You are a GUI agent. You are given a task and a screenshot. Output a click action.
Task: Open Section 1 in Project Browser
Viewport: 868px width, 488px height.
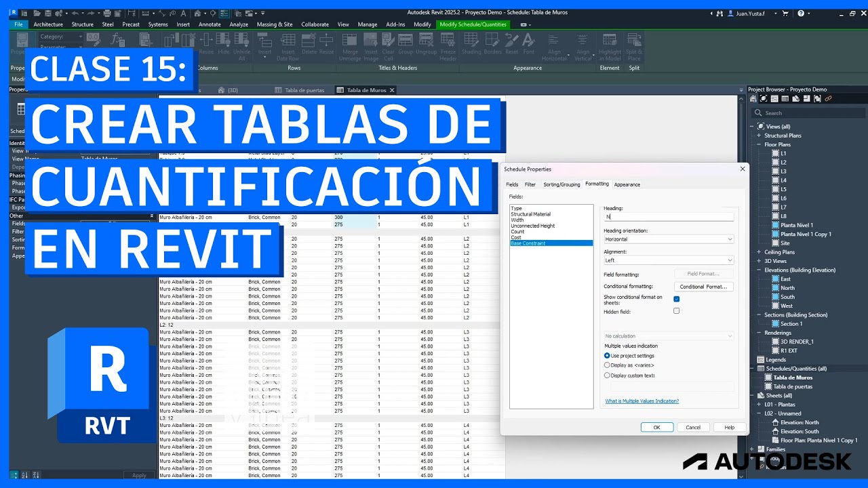coord(791,324)
